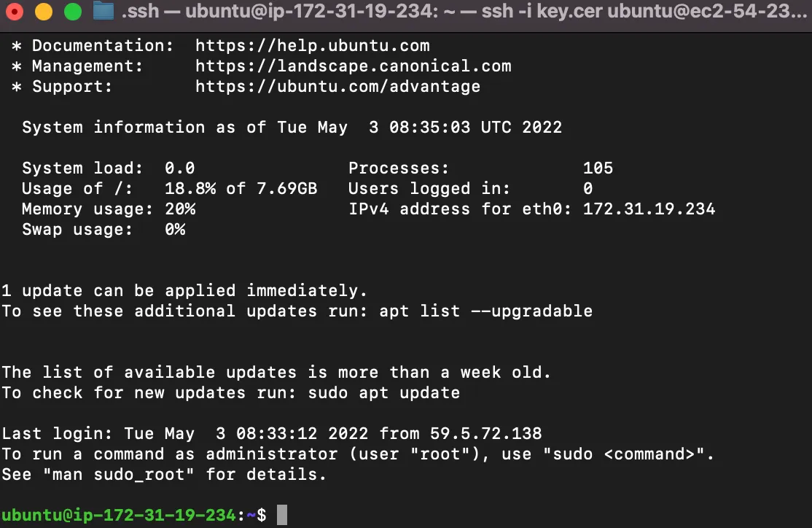Viewport: 812px width, 528px height.
Task: Click the 'man sudo_root' text
Action: (x=119, y=475)
